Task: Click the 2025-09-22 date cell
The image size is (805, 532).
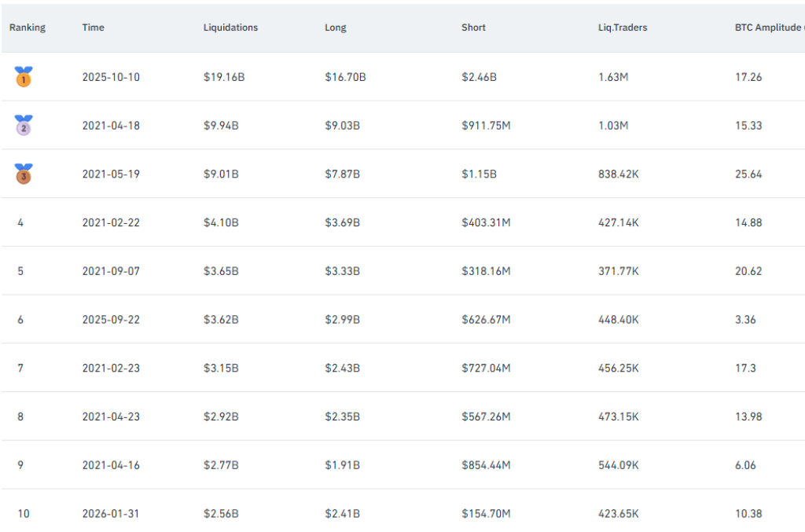Action: tap(111, 320)
